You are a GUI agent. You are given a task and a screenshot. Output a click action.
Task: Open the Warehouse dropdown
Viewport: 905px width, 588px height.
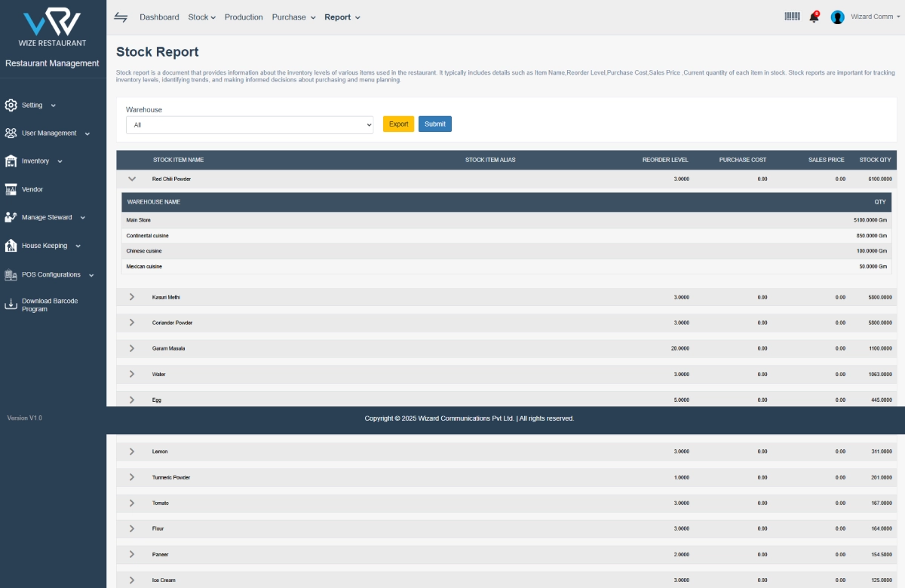click(x=249, y=125)
